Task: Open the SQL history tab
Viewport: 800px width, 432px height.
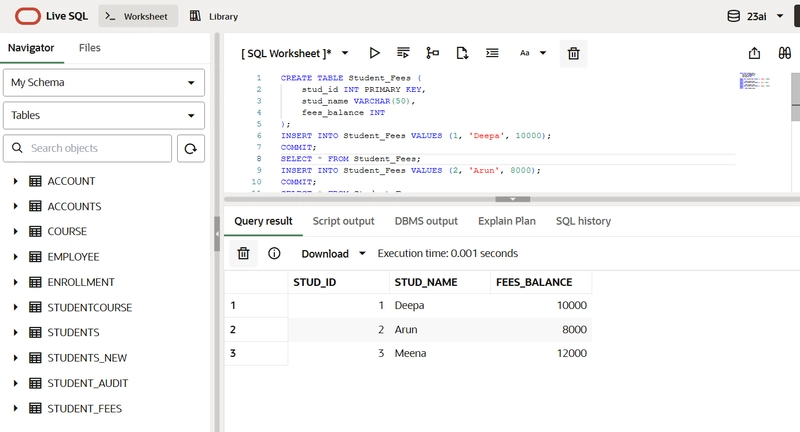Action: point(583,221)
